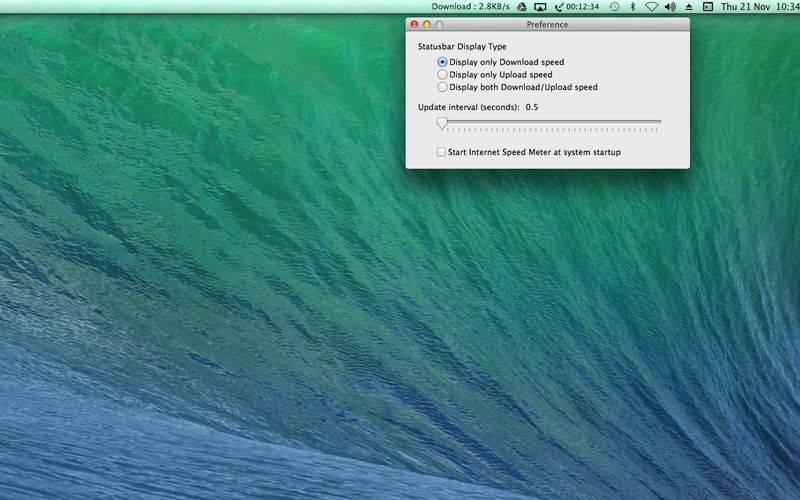Screen dimensions: 800x500
Task: Select Display both Download/Upload speed radio
Action: tap(442, 87)
